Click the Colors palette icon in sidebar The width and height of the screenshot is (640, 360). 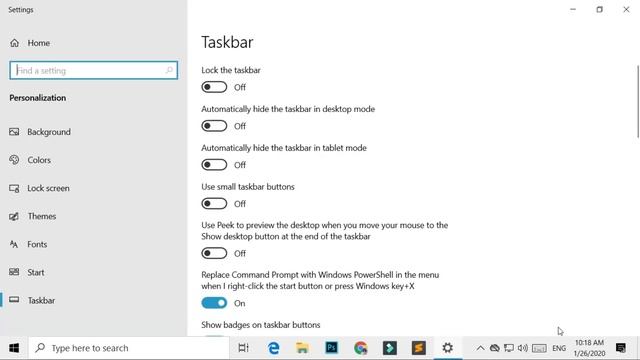14,160
